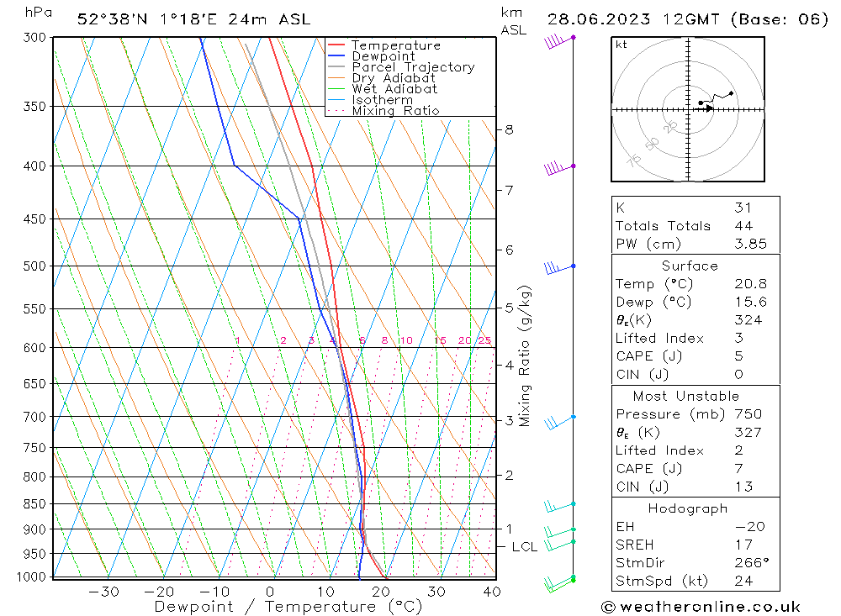
Task: Click the surface Temp value '20.8'
Action: 751,284
